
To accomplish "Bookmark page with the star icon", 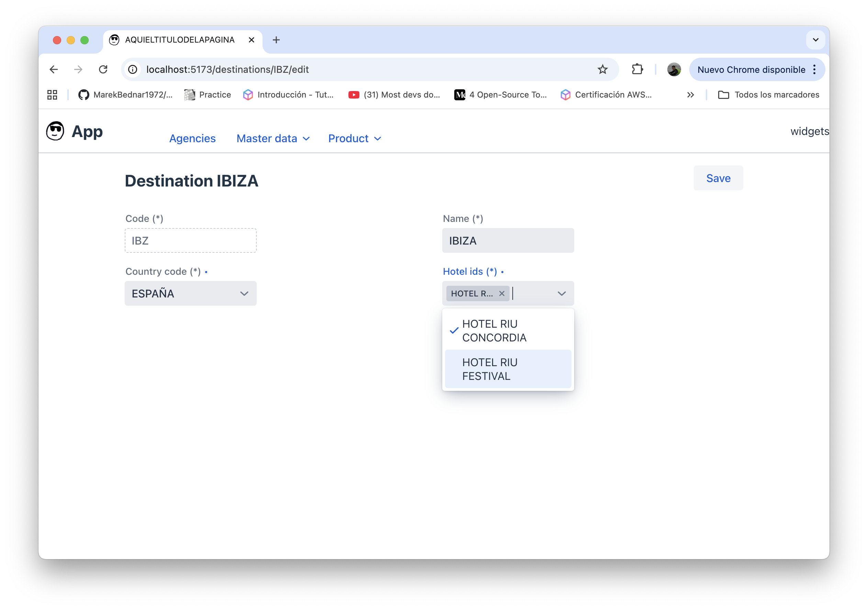I will point(602,69).
